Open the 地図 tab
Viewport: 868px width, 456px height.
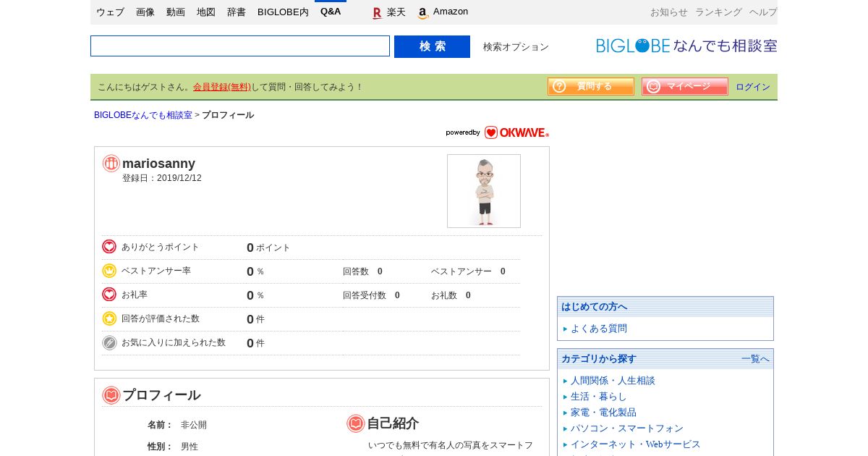[206, 12]
